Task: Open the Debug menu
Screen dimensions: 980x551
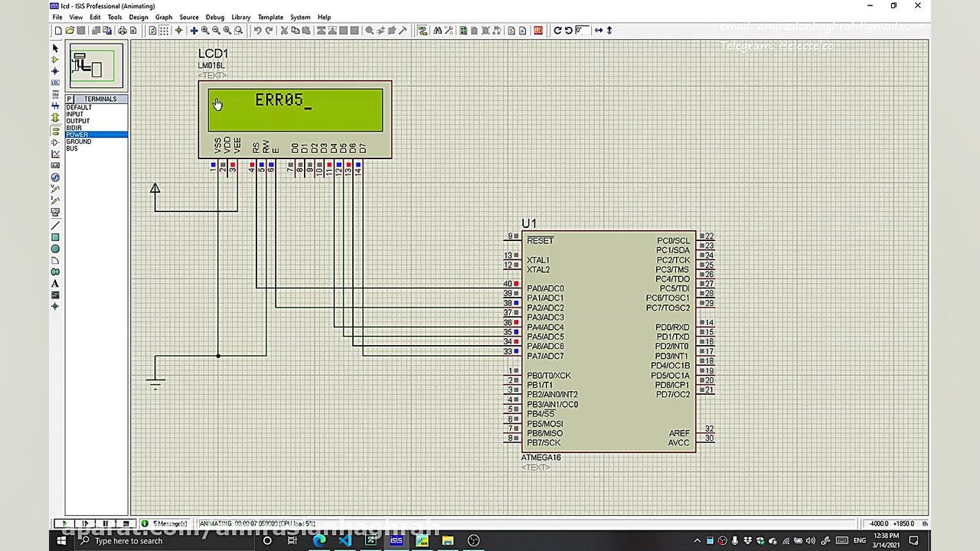Action: 215,17
